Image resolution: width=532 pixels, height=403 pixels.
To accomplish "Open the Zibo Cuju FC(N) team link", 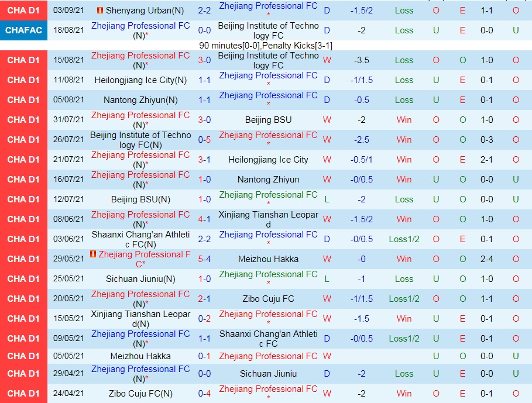I will click(140, 394).
